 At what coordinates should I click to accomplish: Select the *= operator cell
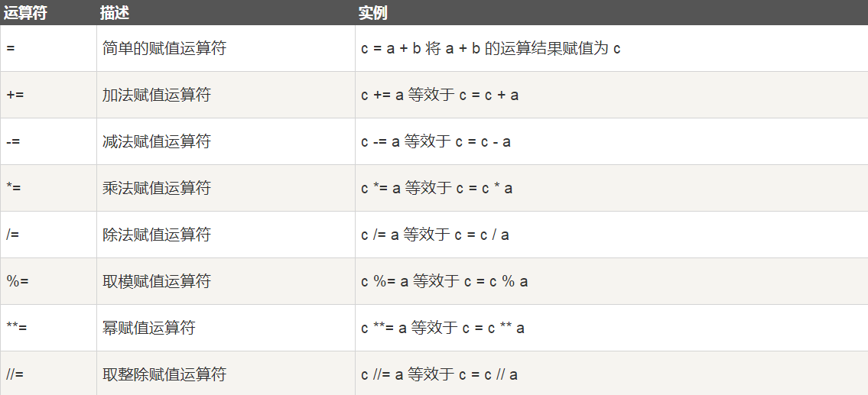[x=13, y=189]
